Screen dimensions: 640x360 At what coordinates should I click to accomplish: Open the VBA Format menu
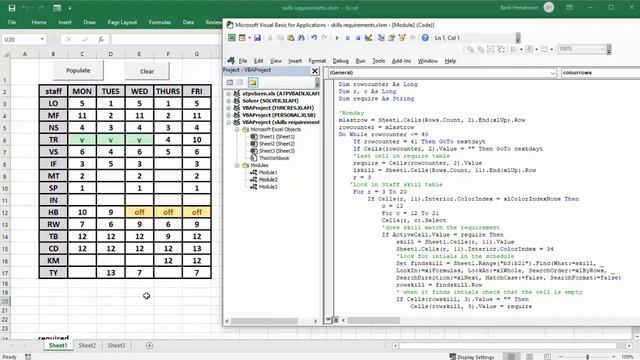[317, 61]
